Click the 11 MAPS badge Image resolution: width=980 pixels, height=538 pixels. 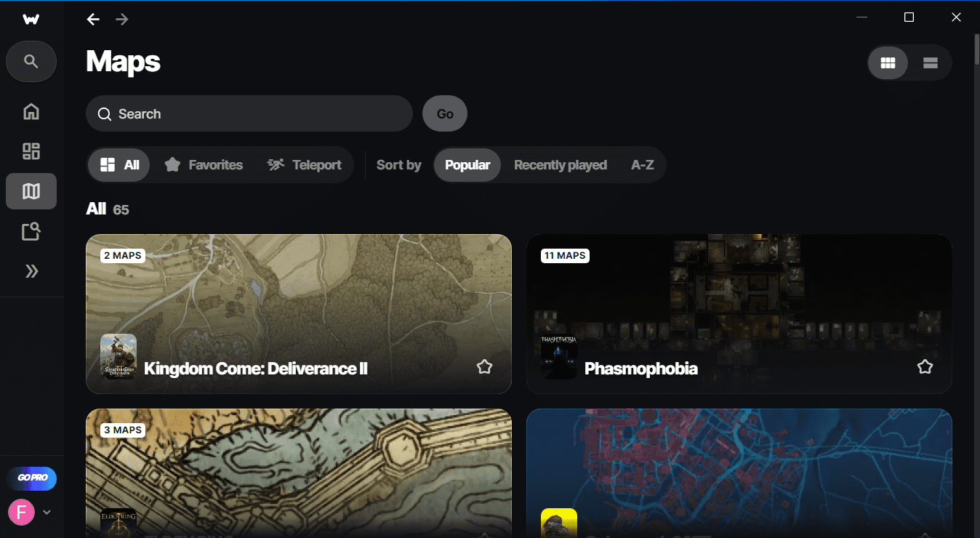pyautogui.click(x=565, y=255)
